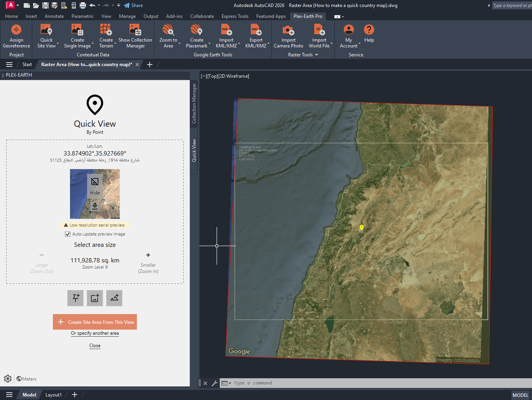Image resolution: width=532 pixels, height=400 pixels.
Task: Go to the Start drawing tab
Action: (27, 65)
